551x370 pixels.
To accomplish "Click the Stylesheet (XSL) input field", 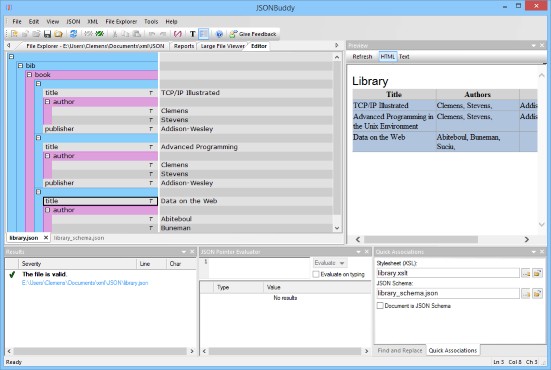I will 448,273.
